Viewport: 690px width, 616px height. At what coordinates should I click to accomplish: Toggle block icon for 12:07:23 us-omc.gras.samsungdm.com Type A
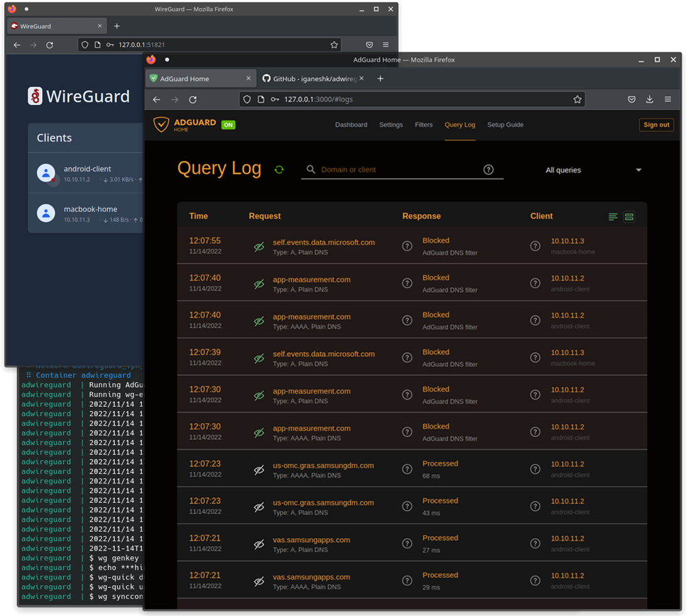(x=259, y=507)
